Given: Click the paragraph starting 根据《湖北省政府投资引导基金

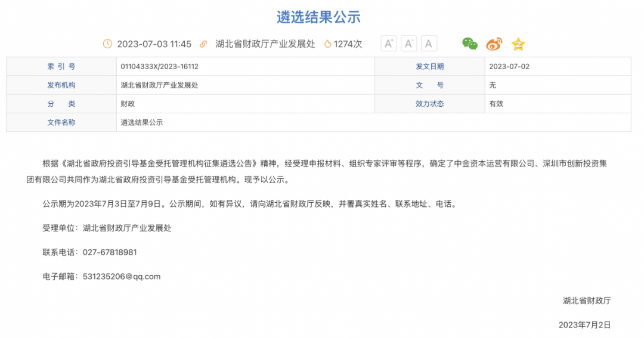Looking at the screenshot, I should (x=317, y=171).
